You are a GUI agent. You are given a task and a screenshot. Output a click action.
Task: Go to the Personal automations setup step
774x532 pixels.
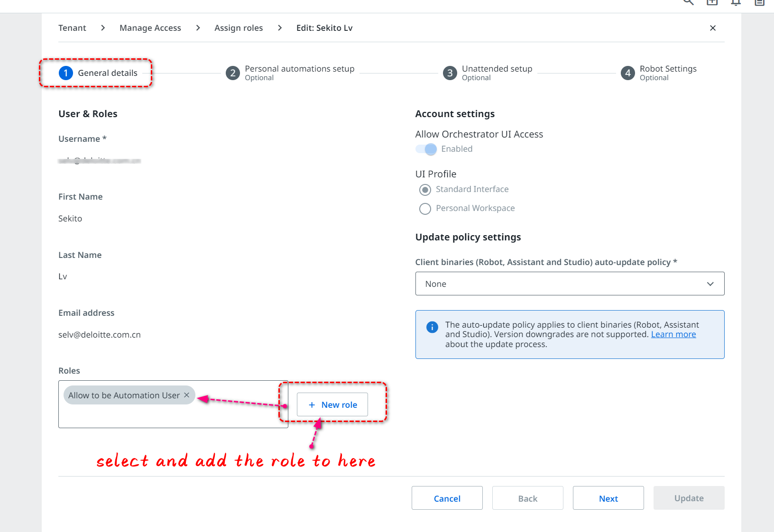pyautogui.click(x=232, y=73)
